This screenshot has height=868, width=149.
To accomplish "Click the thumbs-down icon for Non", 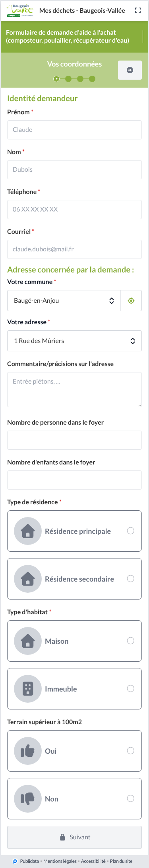I will coord(28,799).
